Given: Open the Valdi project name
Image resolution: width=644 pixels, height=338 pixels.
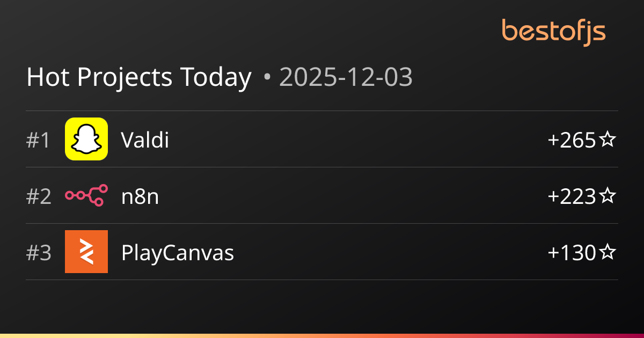Looking at the screenshot, I should click(145, 140).
